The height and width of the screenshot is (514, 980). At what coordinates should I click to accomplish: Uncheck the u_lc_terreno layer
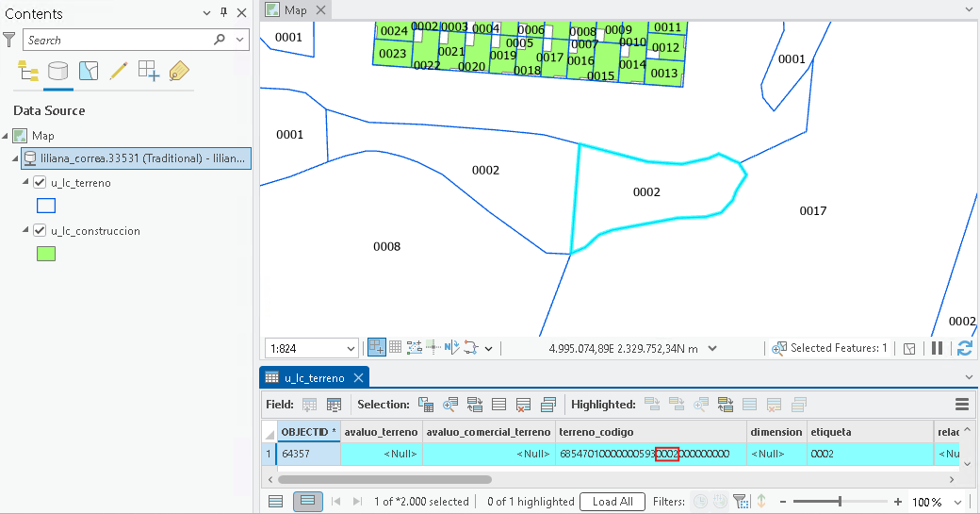click(40, 183)
